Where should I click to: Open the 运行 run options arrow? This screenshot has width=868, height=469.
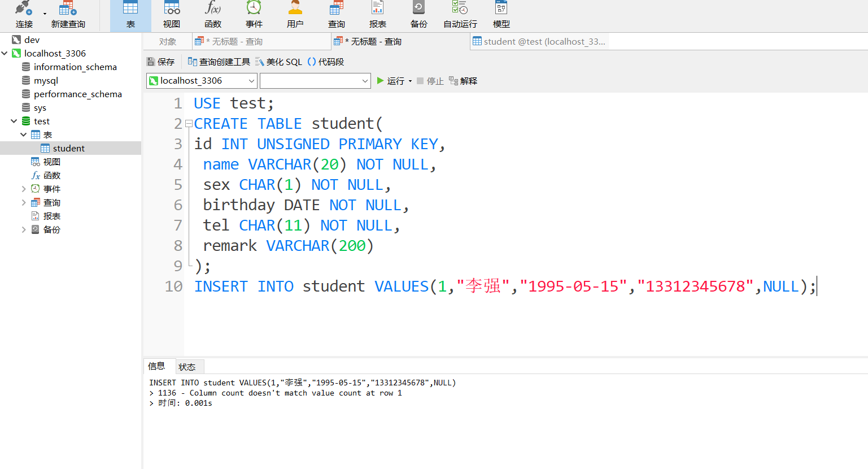tap(410, 81)
